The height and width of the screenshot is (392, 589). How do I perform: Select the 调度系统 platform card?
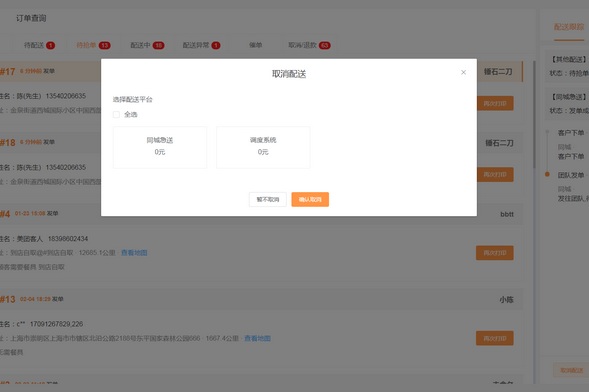[263, 147]
